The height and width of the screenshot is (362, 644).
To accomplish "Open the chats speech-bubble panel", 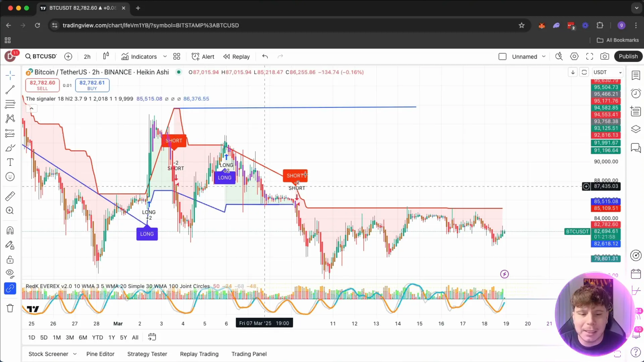I will click(636, 147).
